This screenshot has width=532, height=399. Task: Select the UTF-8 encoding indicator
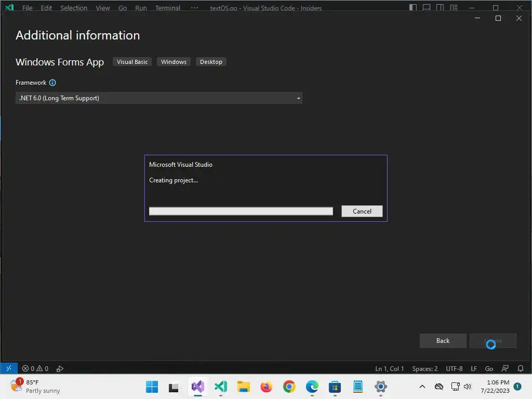454,368
